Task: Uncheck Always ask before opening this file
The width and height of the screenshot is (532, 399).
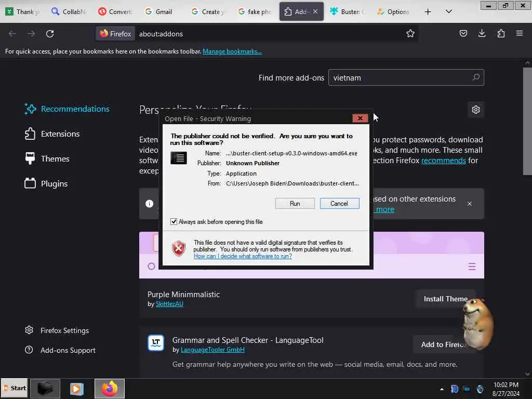Action: 174,221
